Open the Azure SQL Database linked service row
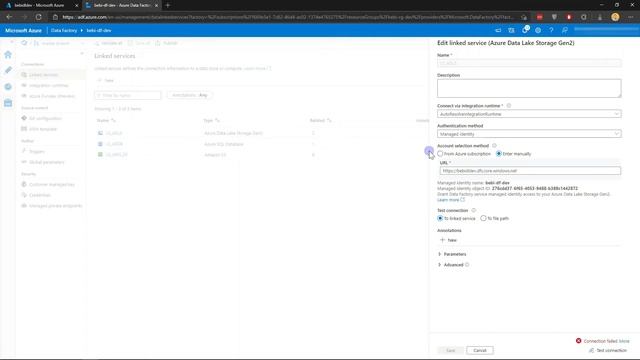 click(261, 144)
